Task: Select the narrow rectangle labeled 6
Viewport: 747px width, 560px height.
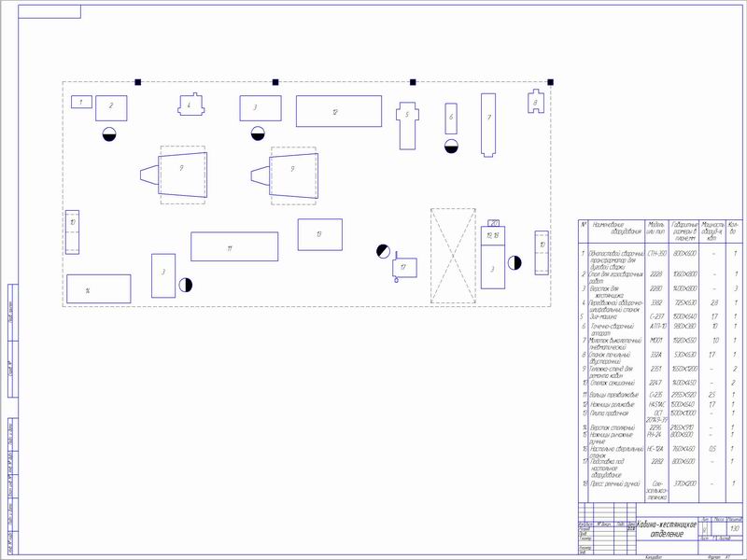Action: coord(451,119)
